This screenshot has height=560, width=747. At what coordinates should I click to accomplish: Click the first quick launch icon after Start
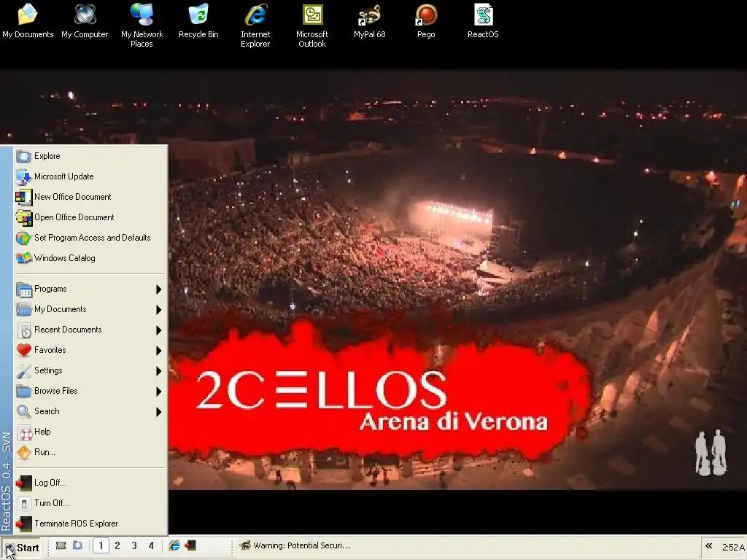61,545
